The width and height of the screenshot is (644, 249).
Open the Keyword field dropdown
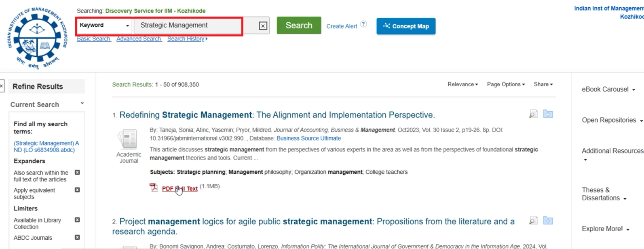pyautogui.click(x=104, y=26)
